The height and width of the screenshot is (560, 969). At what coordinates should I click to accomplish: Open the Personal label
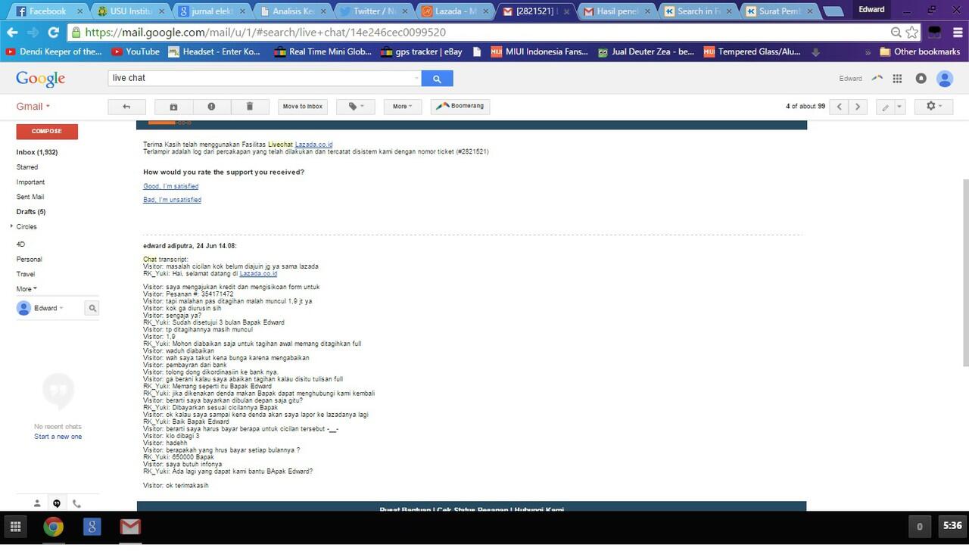coord(30,260)
